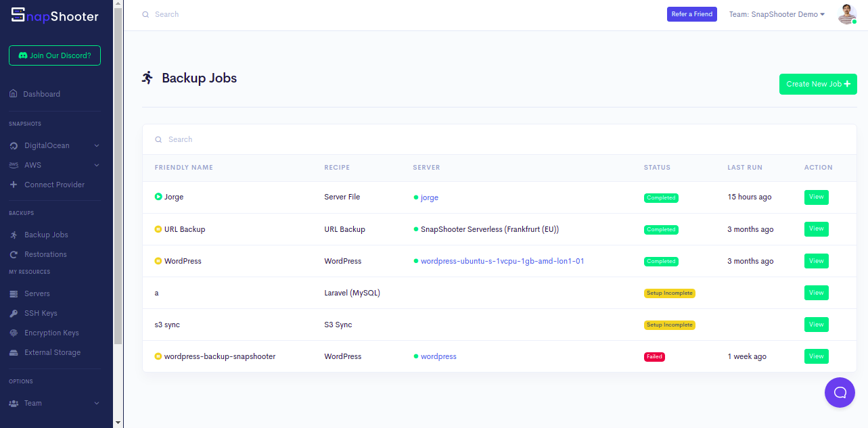Screen dimensions: 868x428
Task: Click the Last Run column header
Action: click(x=746, y=168)
